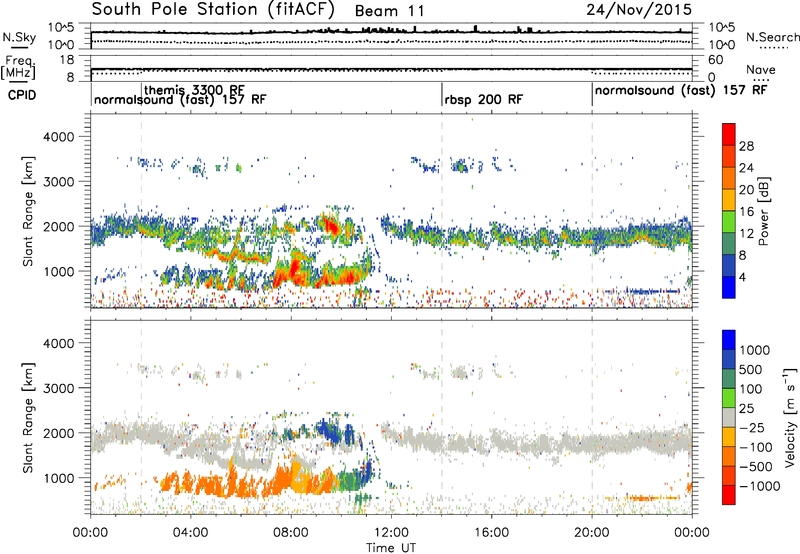
Task: Click the "South Pole Station (fitACF)" title
Action: point(213,9)
